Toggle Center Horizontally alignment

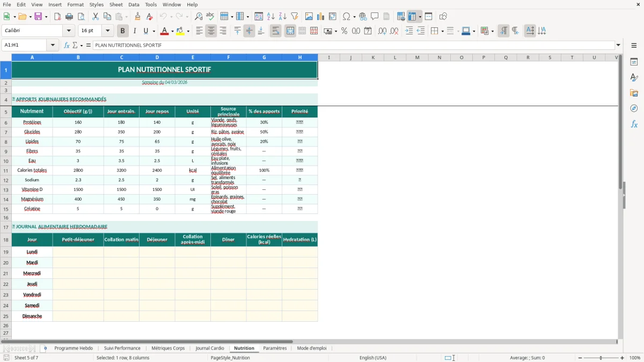(x=211, y=31)
